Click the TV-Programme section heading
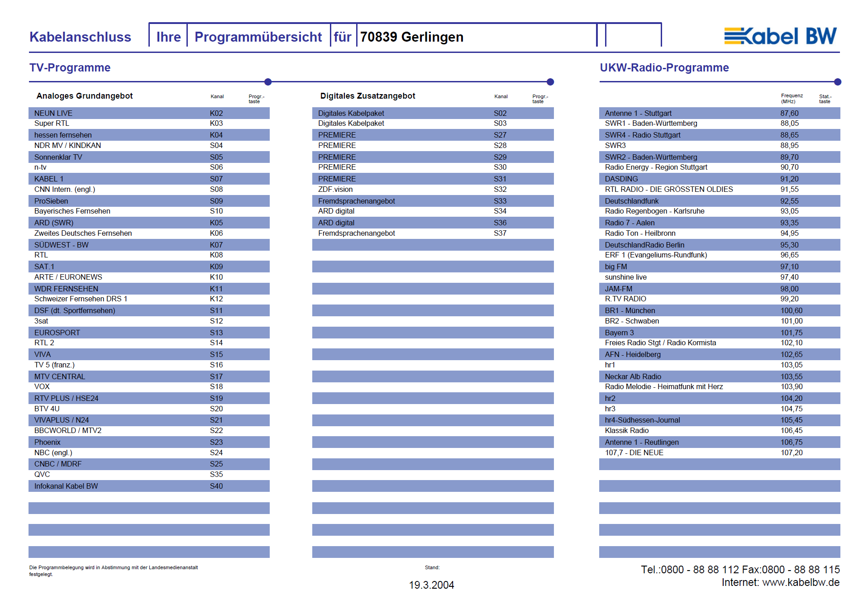 (70, 67)
